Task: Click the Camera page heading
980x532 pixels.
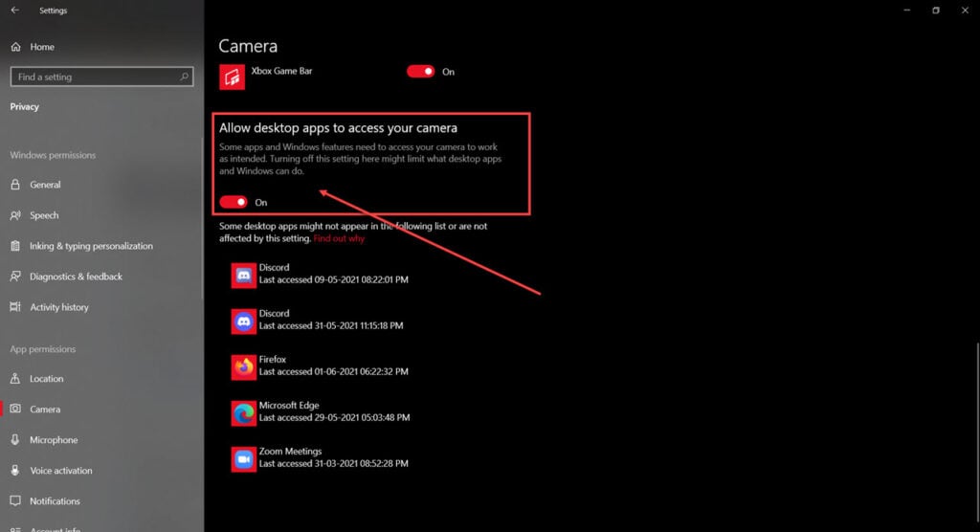Action: (x=248, y=46)
